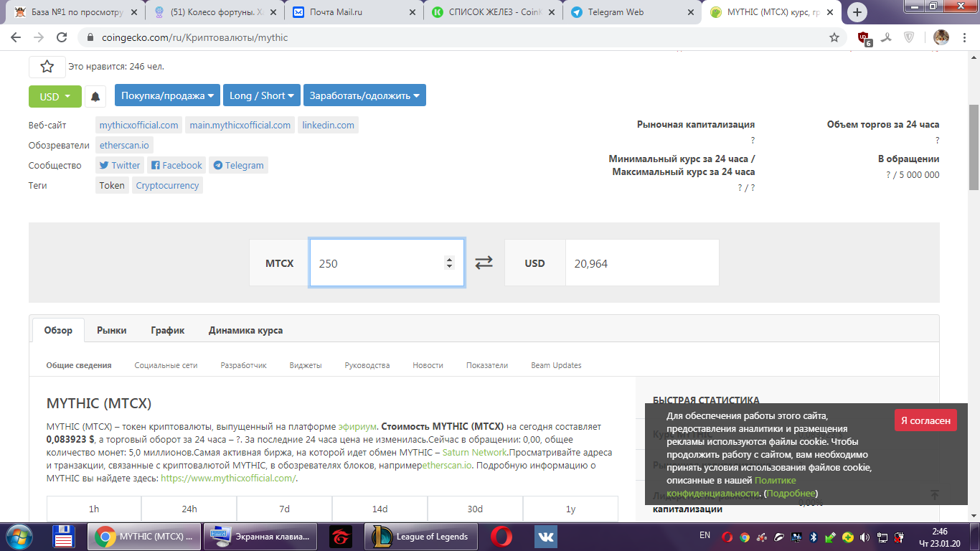The image size is (980, 551).
Task: Click the gray shield extension icon
Action: [x=909, y=37]
